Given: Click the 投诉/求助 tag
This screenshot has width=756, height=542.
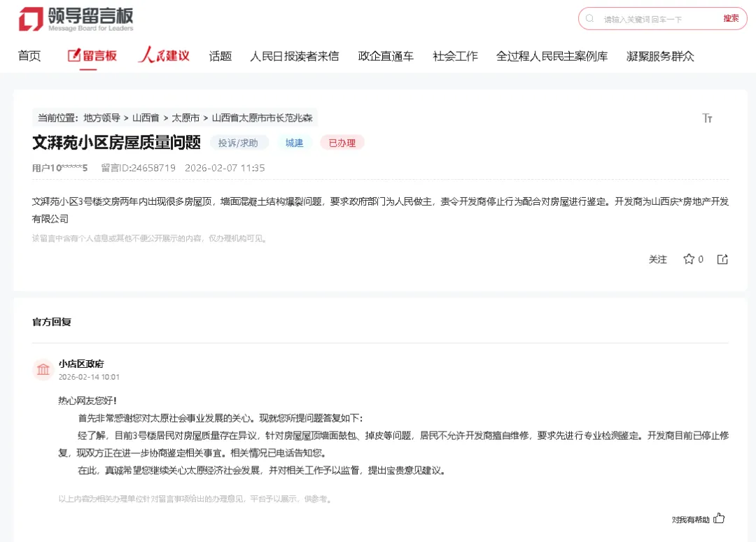Looking at the screenshot, I should (238, 143).
